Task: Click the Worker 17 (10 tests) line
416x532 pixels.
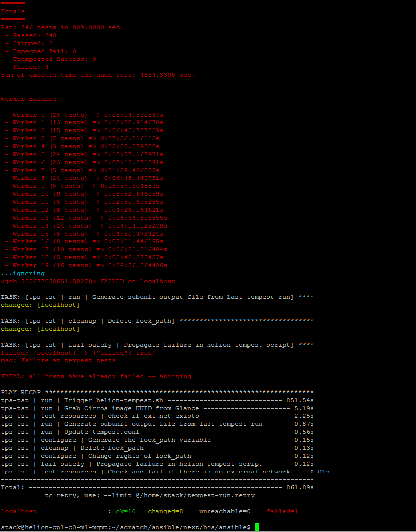Action: tap(86, 250)
